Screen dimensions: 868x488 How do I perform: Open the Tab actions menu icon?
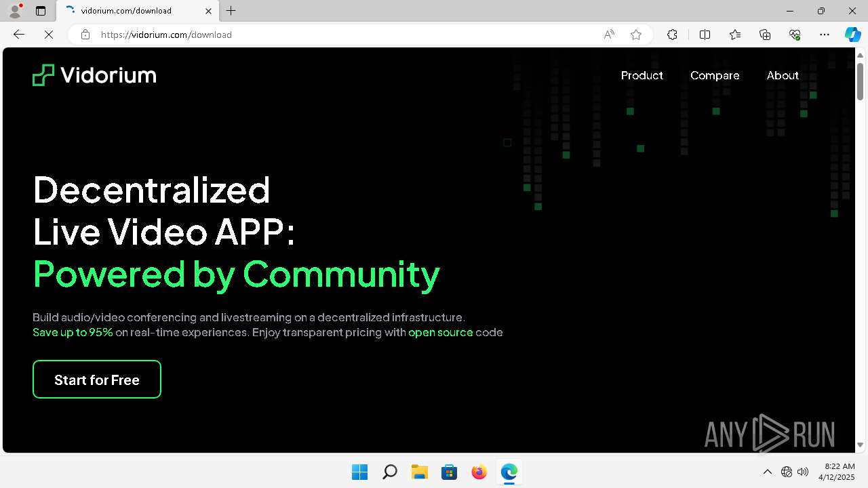(41, 11)
